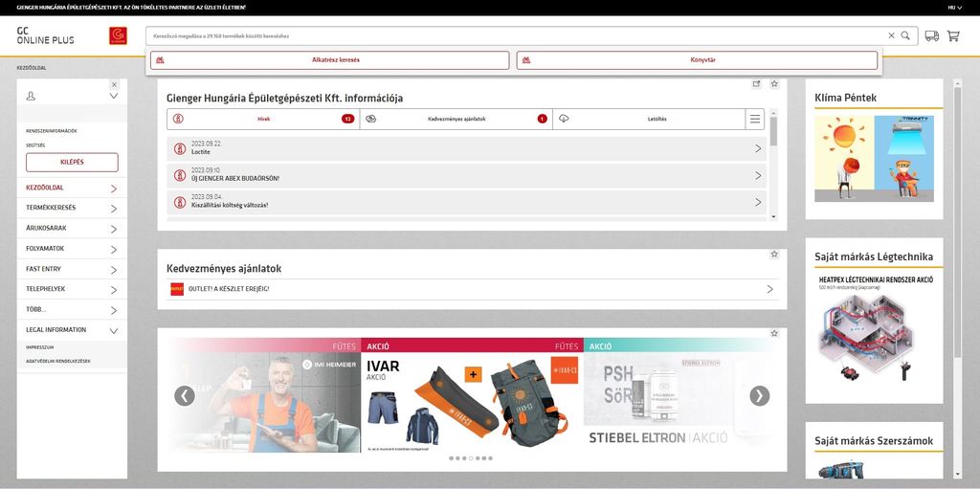This screenshot has width=980, height=489.
Task: Switch to the Letöltés tab
Action: point(649,119)
